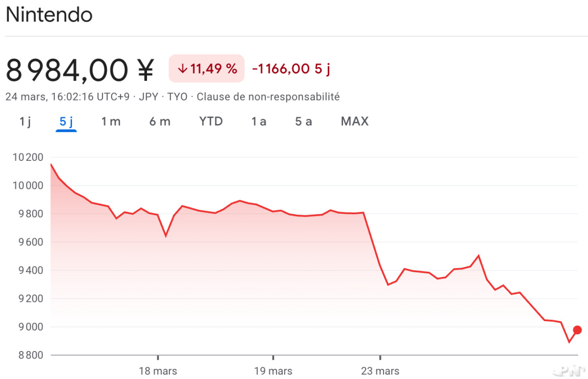Image resolution: width=588 pixels, height=379 pixels.
Task: Show the 1 m chart range
Action: pyautogui.click(x=111, y=122)
